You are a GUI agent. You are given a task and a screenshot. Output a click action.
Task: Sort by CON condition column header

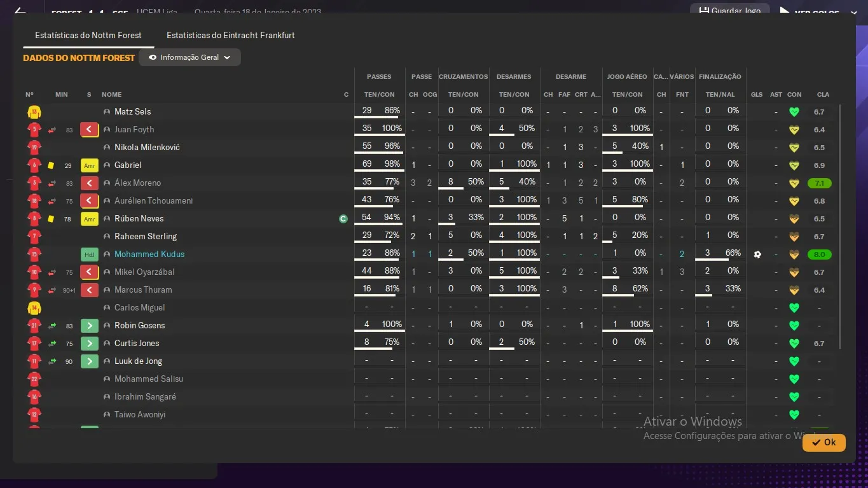click(x=794, y=95)
